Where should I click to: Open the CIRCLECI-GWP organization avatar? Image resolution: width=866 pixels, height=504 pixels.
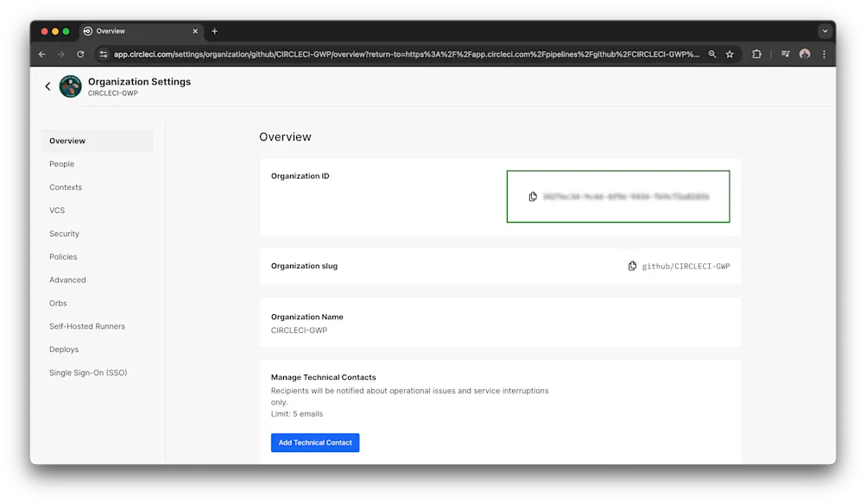pos(70,86)
